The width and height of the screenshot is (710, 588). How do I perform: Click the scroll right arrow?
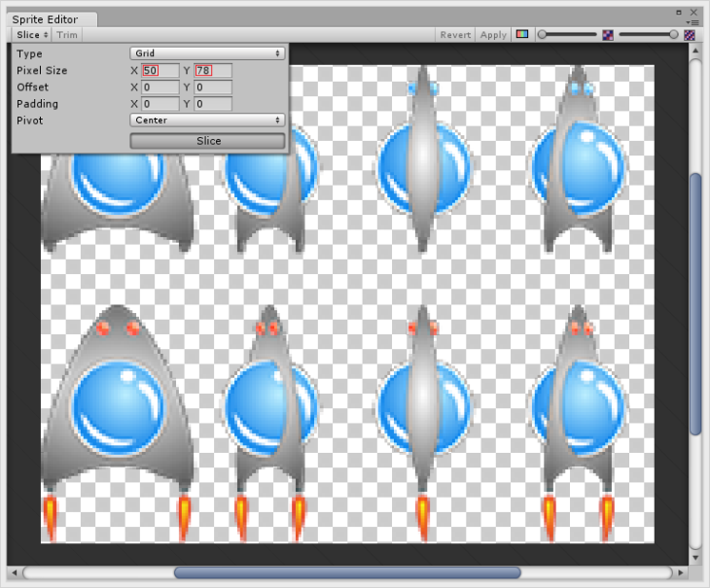pyautogui.click(x=681, y=572)
